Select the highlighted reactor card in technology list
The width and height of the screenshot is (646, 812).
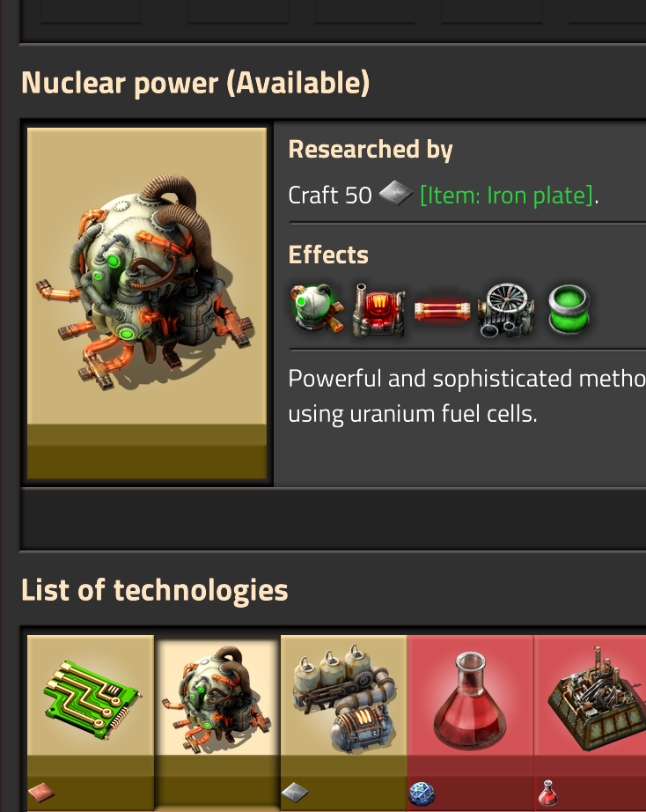pyautogui.click(x=217, y=722)
